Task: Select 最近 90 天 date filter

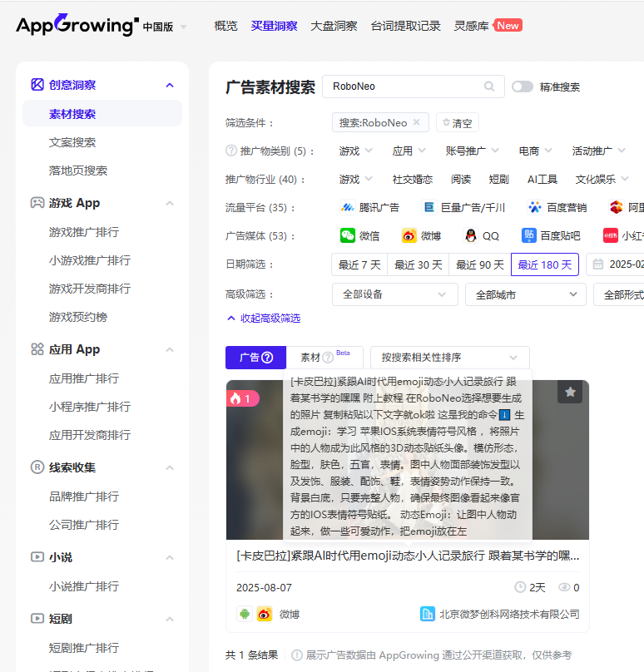Action: (x=480, y=264)
